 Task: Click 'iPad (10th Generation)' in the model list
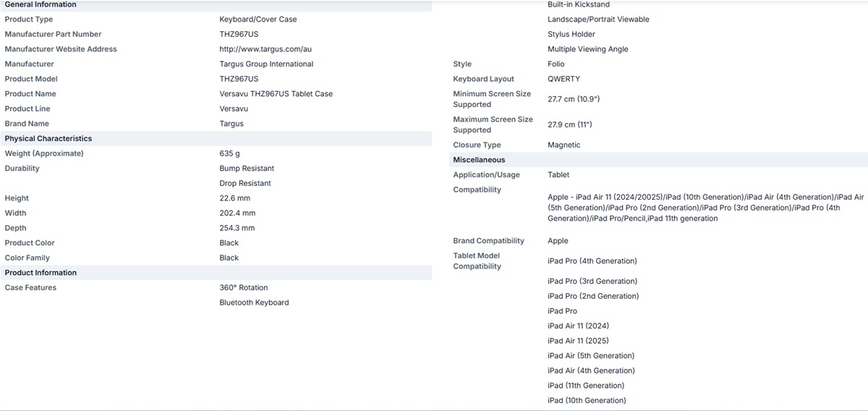[x=587, y=400]
